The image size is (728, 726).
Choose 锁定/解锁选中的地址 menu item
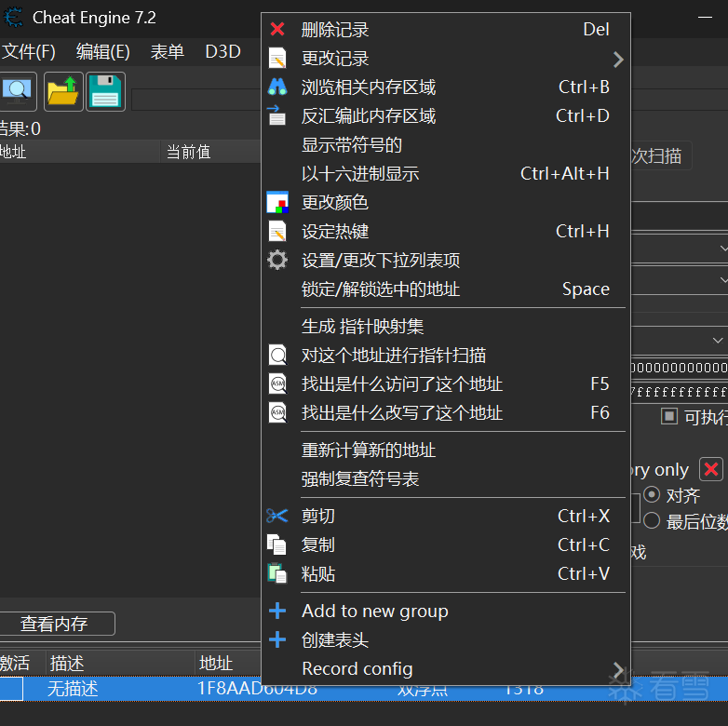(x=446, y=289)
